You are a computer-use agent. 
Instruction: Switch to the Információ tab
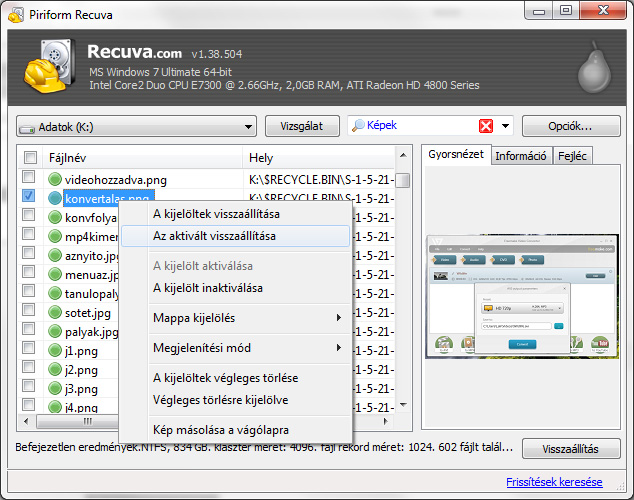pyautogui.click(x=520, y=155)
